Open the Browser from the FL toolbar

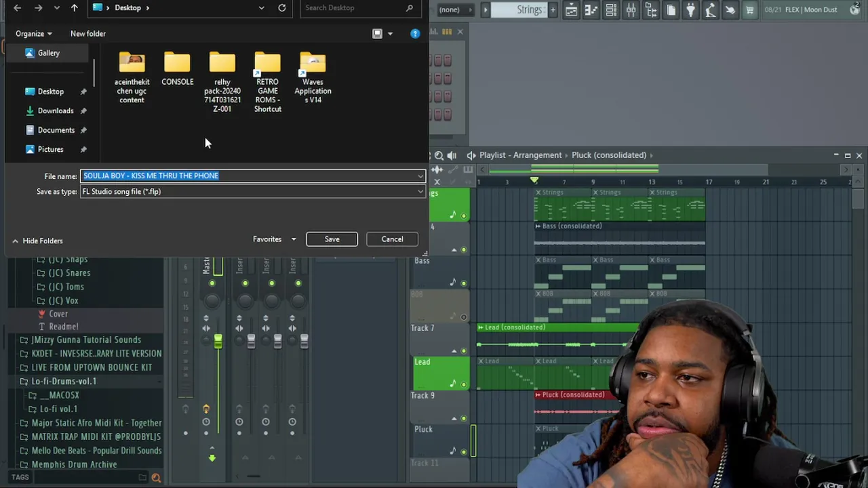point(650,9)
